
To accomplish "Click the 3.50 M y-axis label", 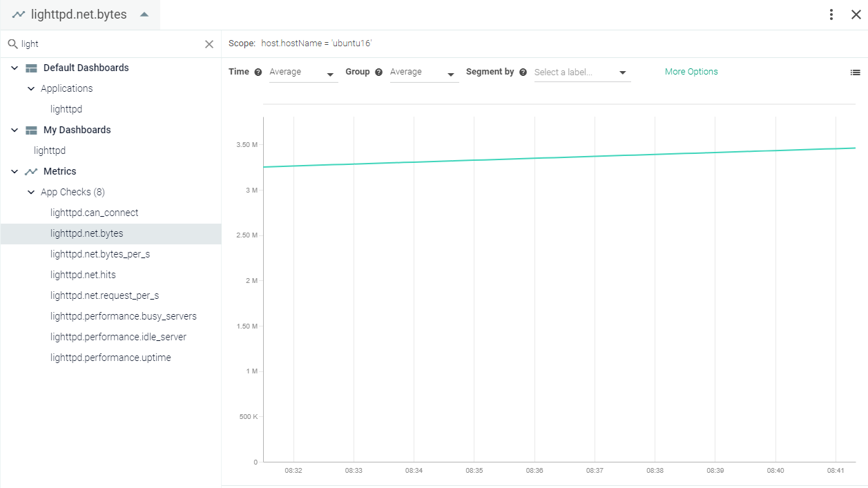I will [247, 145].
